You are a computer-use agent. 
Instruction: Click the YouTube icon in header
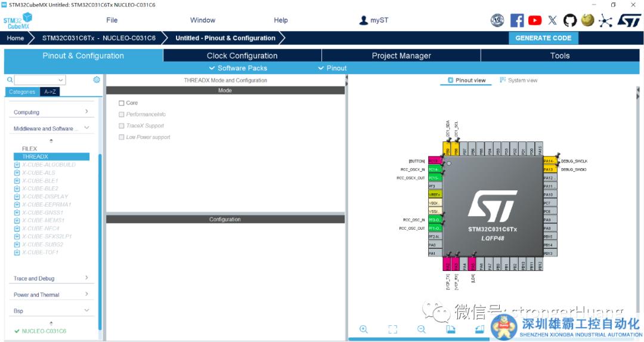point(535,20)
